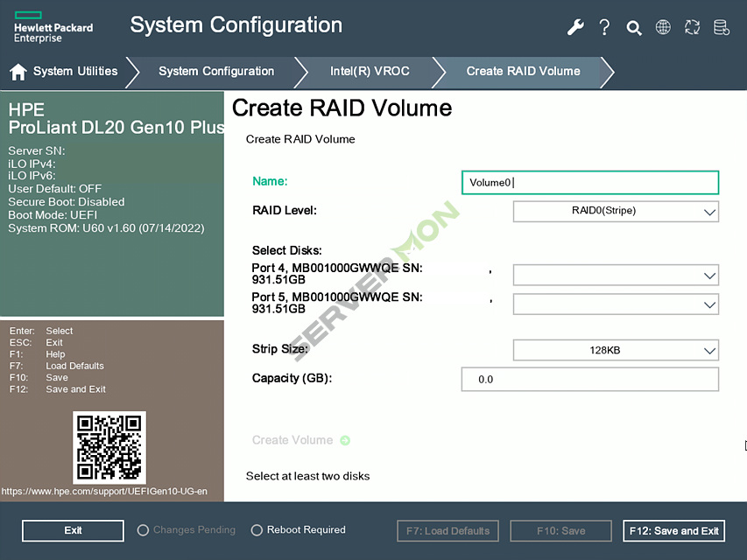Click 'iLO IPv6:' text in info panel
Screen dimensions: 747x560
(32, 176)
